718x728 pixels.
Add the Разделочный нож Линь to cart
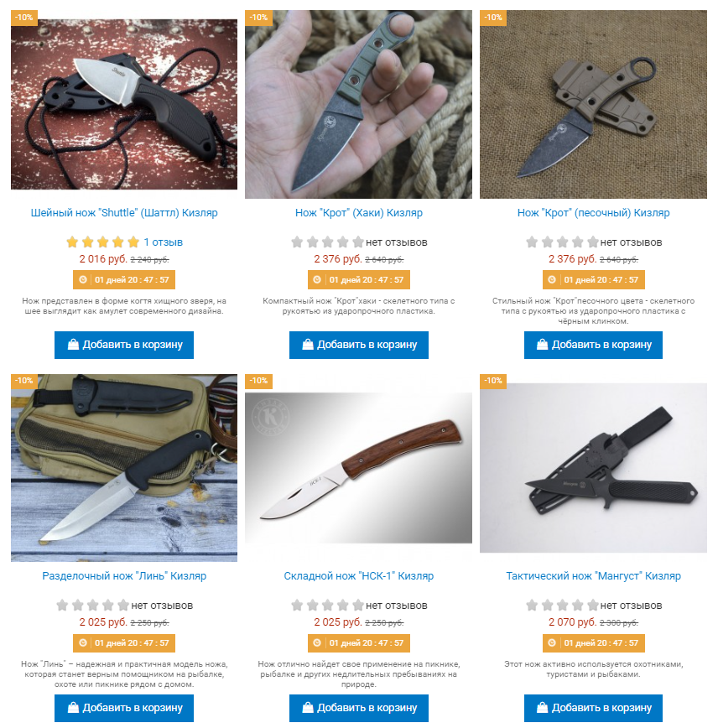click(x=124, y=708)
